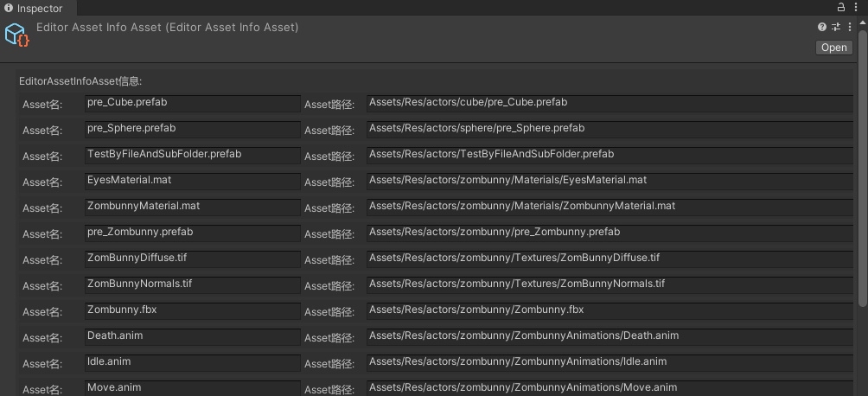This screenshot has width=868, height=396.
Task: Click the pre_Sphere.prefab path field
Action: tap(610, 130)
